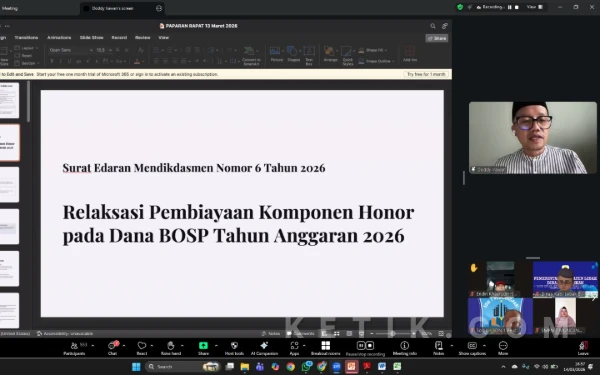Image resolution: width=600 pixels, height=375 pixels.
Task: Open the View layout menu in Zoom
Action: (x=535, y=7)
